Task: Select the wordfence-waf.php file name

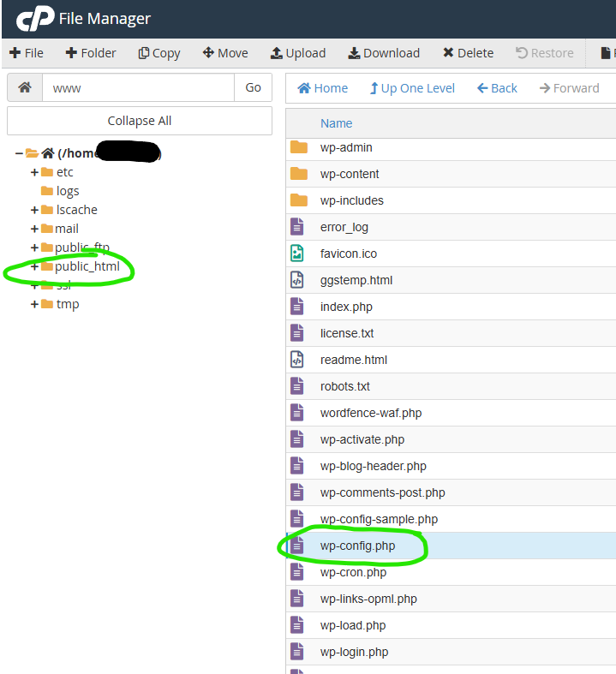Action: coord(371,413)
